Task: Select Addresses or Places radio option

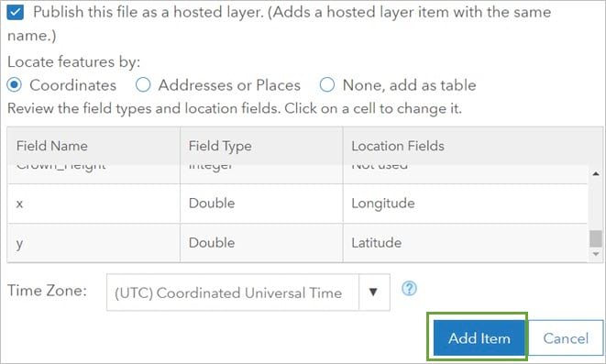Action: (143, 85)
